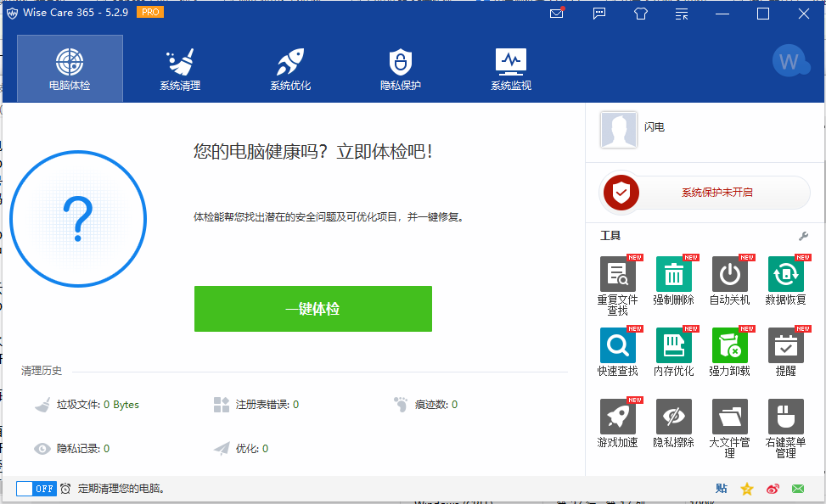This screenshot has width=826, height=504.
Task: Open the 右键菜单管理 context menu manager
Action: point(785,417)
